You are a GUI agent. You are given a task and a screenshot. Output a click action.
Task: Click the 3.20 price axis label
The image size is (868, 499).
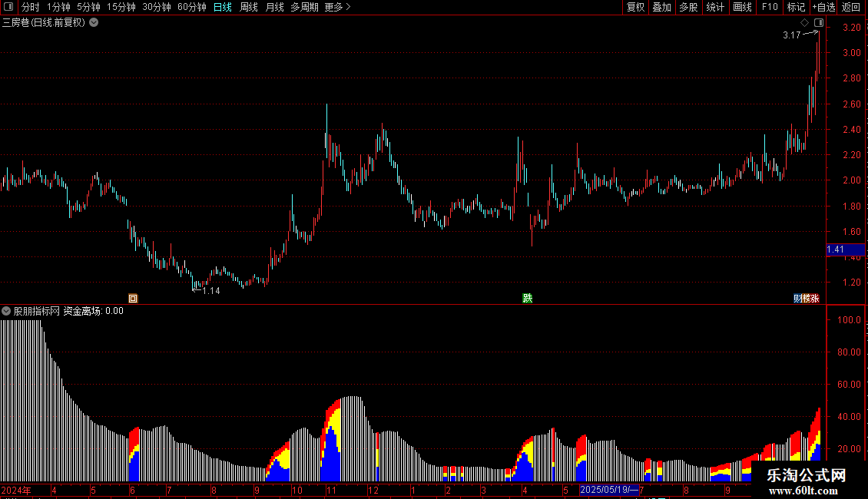pos(852,27)
